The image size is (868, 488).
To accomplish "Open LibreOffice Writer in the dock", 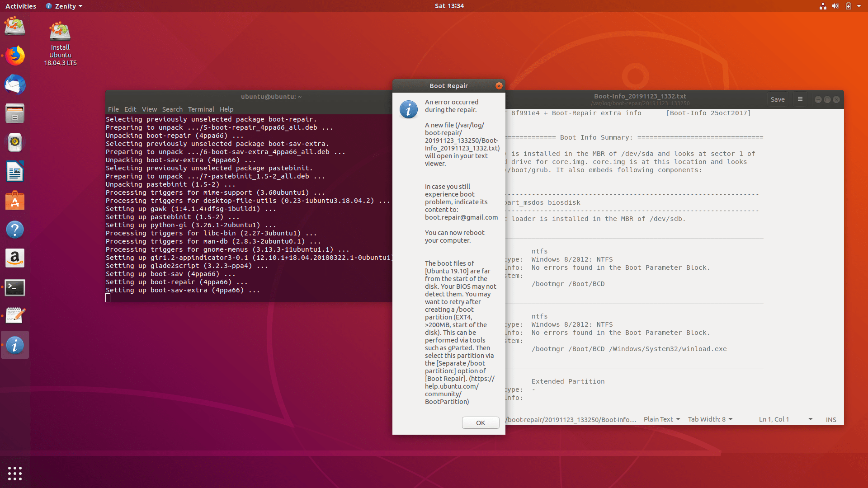I will (x=15, y=171).
